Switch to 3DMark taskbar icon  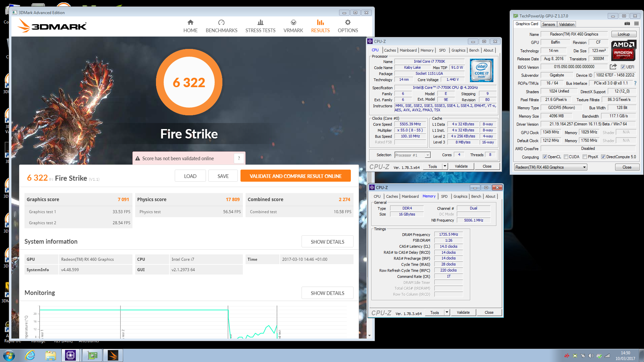[113, 355]
